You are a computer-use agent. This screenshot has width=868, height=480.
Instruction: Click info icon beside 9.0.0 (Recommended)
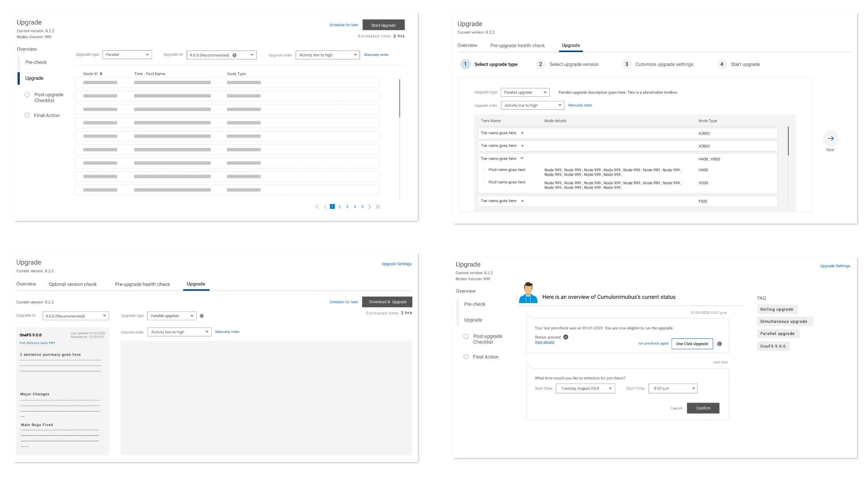click(234, 55)
